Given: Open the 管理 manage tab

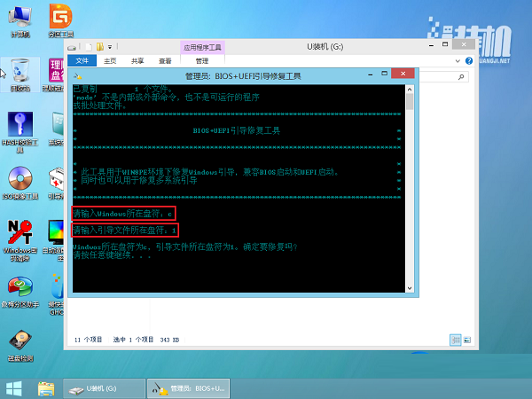Looking at the screenshot, I should (x=202, y=61).
